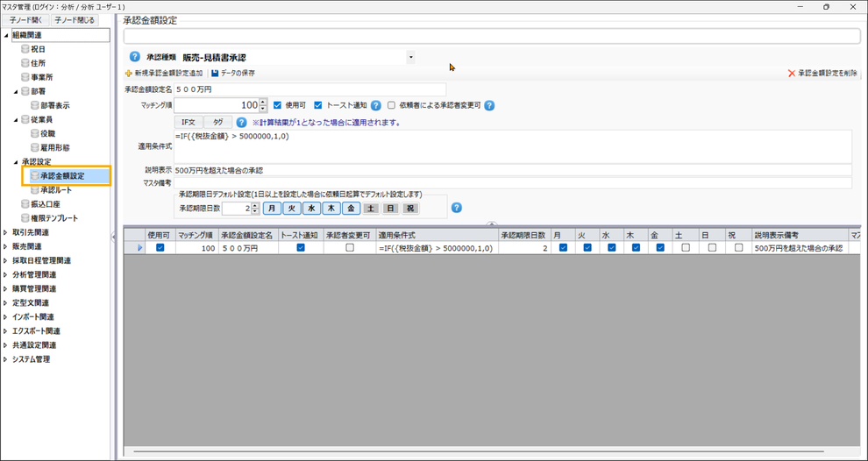Open the 承認種類 dropdown
868x461 pixels.
coord(410,57)
